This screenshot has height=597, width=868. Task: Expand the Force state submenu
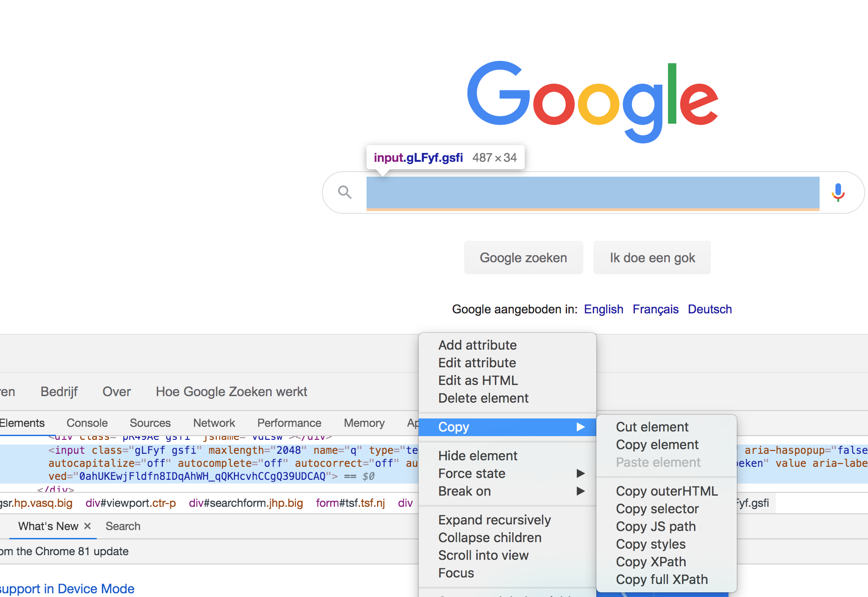pyautogui.click(x=507, y=473)
